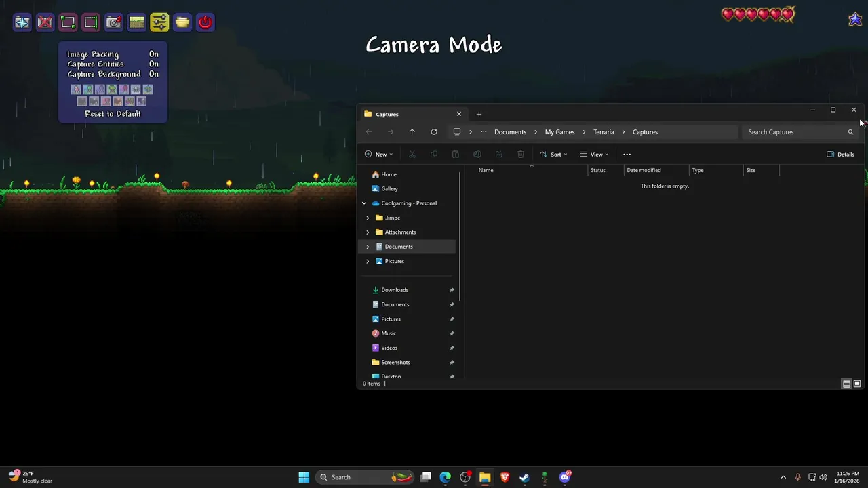868x488 pixels.
Task: Toggle Capture Background setting
Action: coord(113,74)
